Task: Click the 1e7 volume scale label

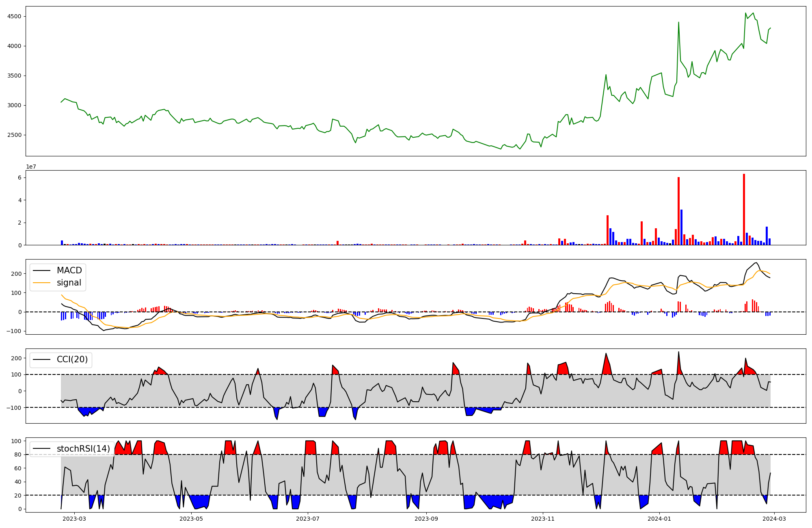Action: click(x=31, y=167)
